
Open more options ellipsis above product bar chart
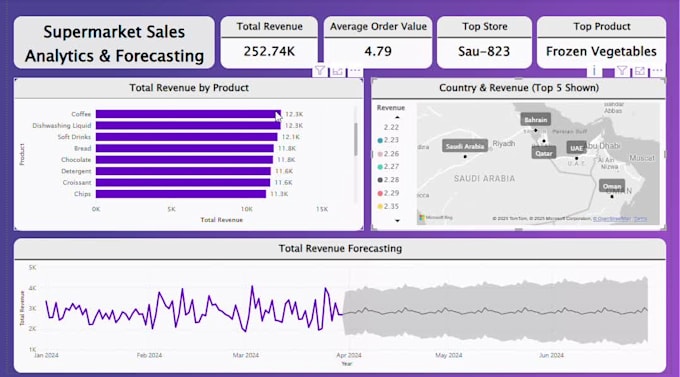point(355,71)
